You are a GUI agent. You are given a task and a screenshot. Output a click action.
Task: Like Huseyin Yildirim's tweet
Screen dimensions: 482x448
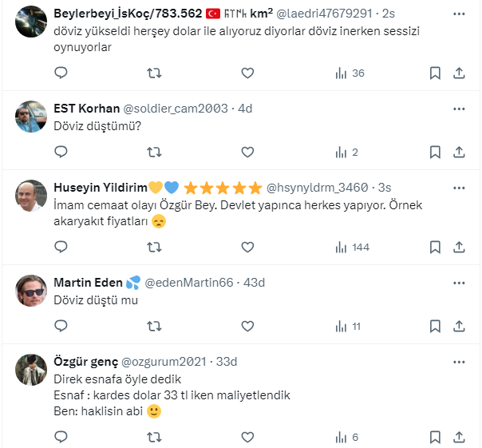tap(247, 247)
